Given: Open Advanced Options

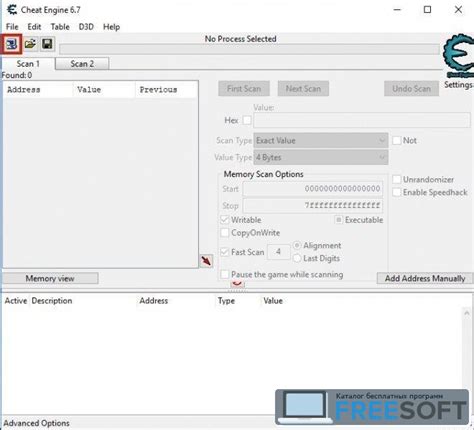Looking at the screenshot, I should pyautogui.click(x=37, y=423).
